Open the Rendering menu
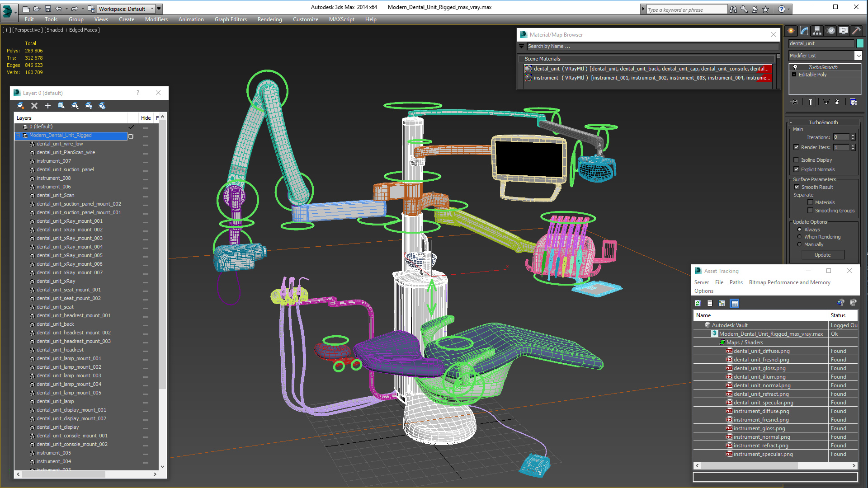 pyautogui.click(x=270, y=19)
